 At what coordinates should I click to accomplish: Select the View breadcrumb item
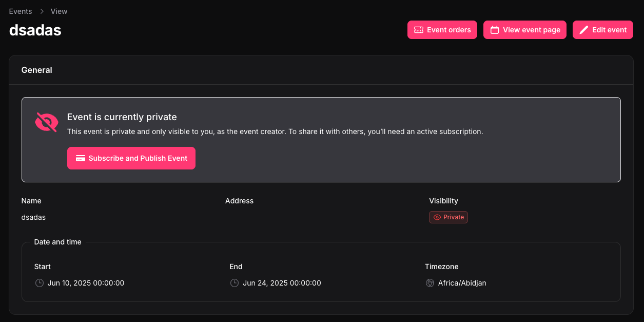[x=59, y=11]
